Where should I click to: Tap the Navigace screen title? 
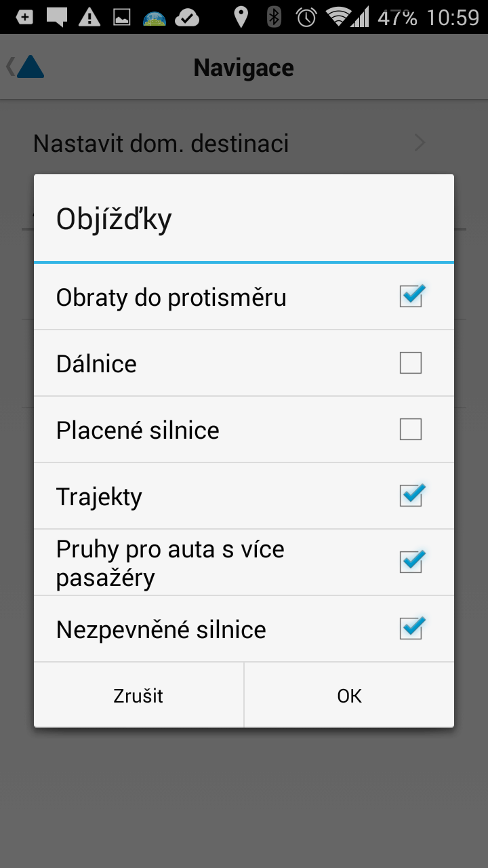(244, 68)
